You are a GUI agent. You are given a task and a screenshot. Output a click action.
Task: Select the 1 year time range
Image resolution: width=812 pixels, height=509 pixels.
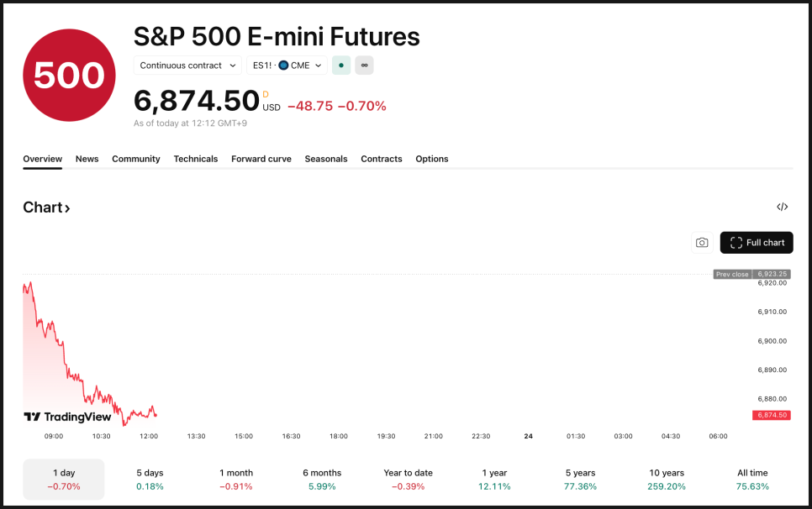click(x=494, y=479)
